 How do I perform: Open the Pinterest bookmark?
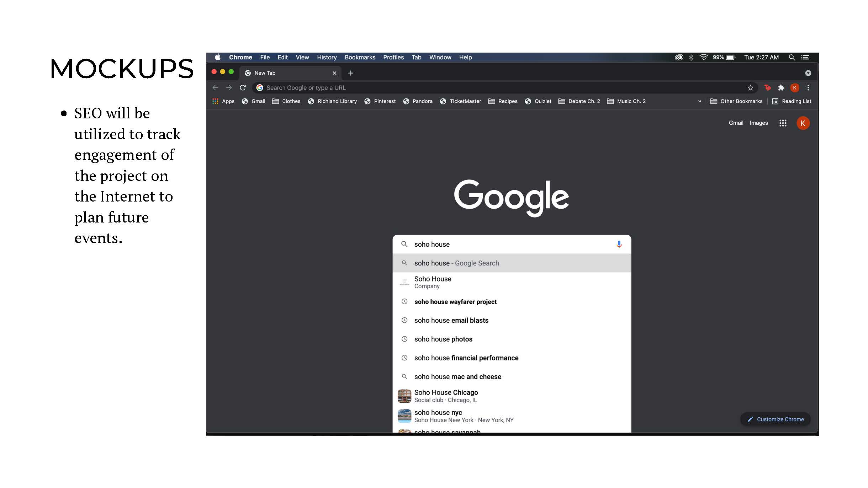point(380,101)
